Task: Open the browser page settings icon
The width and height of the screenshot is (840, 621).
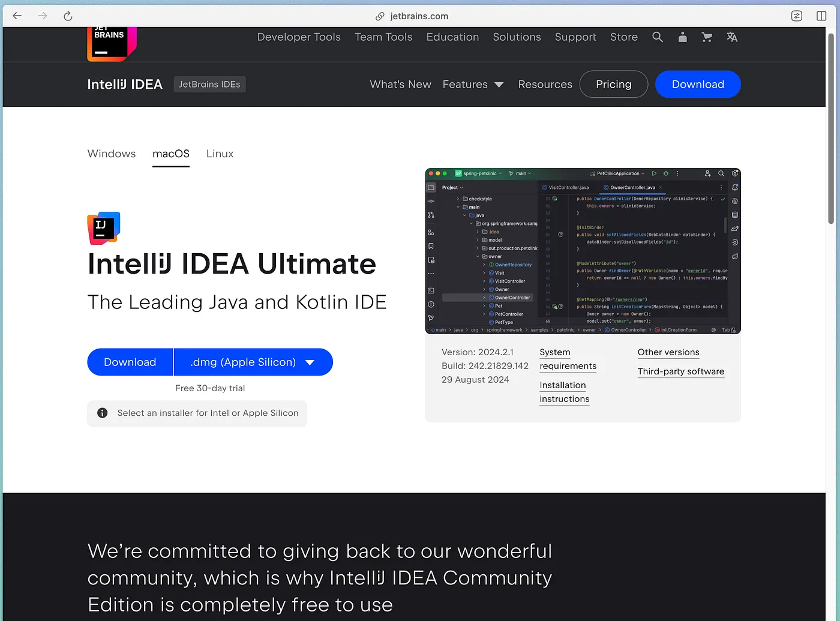Action: [797, 16]
